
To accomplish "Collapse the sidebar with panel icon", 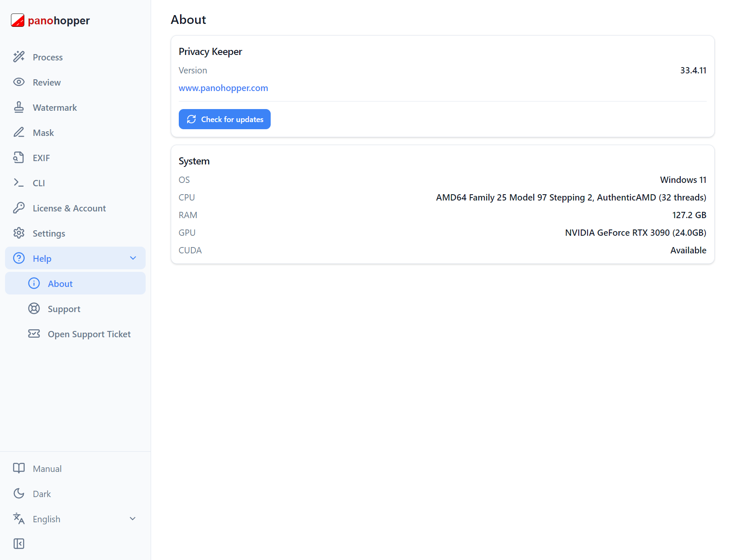I will pyautogui.click(x=19, y=544).
